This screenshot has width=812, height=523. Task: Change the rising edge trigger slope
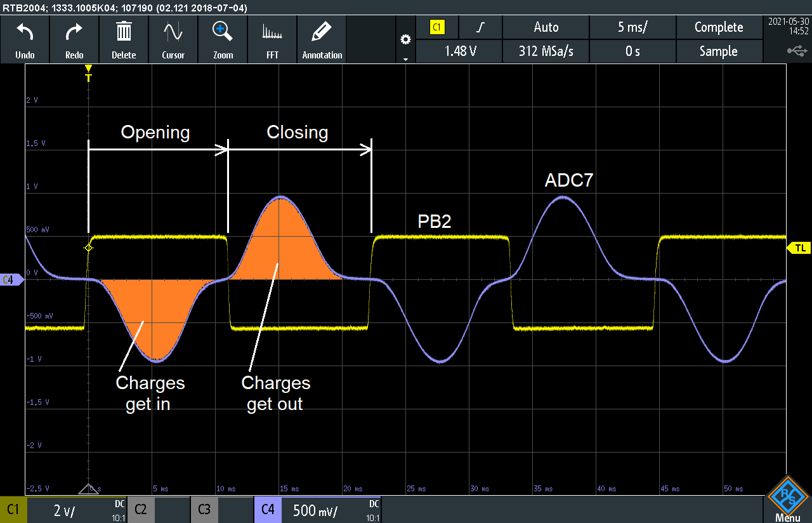click(481, 27)
